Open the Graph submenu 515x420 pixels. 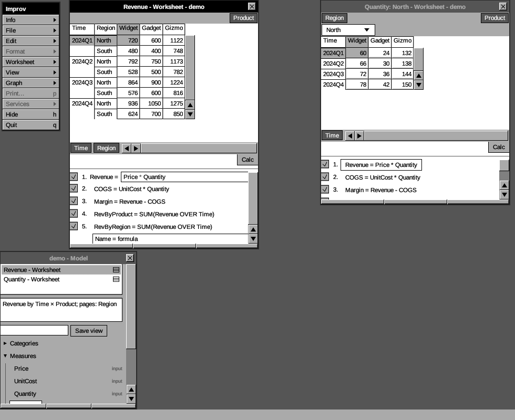coord(31,83)
